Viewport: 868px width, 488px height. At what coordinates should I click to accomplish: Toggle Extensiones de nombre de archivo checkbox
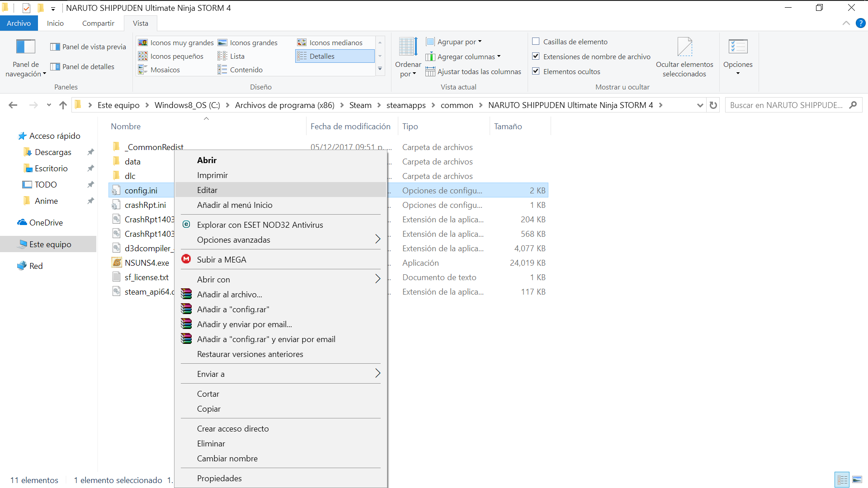click(536, 56)
